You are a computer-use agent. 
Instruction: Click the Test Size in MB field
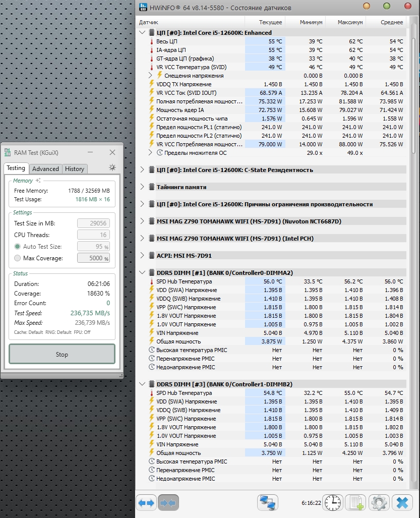(93, 223)
